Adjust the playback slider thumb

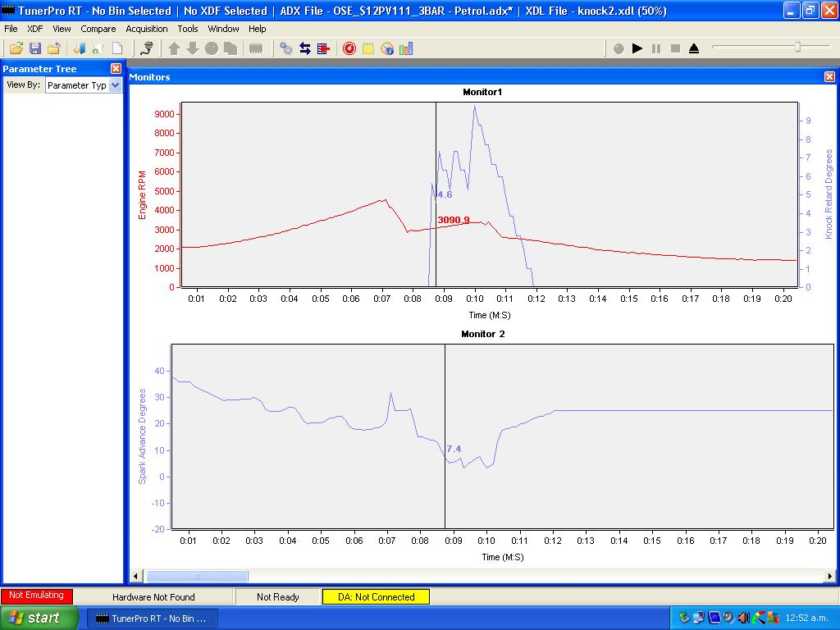pos(797,47)
